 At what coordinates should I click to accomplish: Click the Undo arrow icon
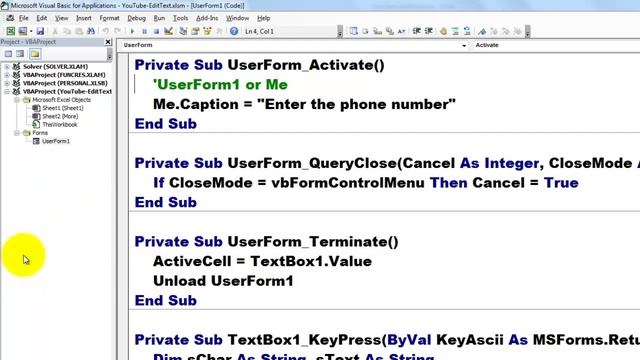[x=106, y=31]
